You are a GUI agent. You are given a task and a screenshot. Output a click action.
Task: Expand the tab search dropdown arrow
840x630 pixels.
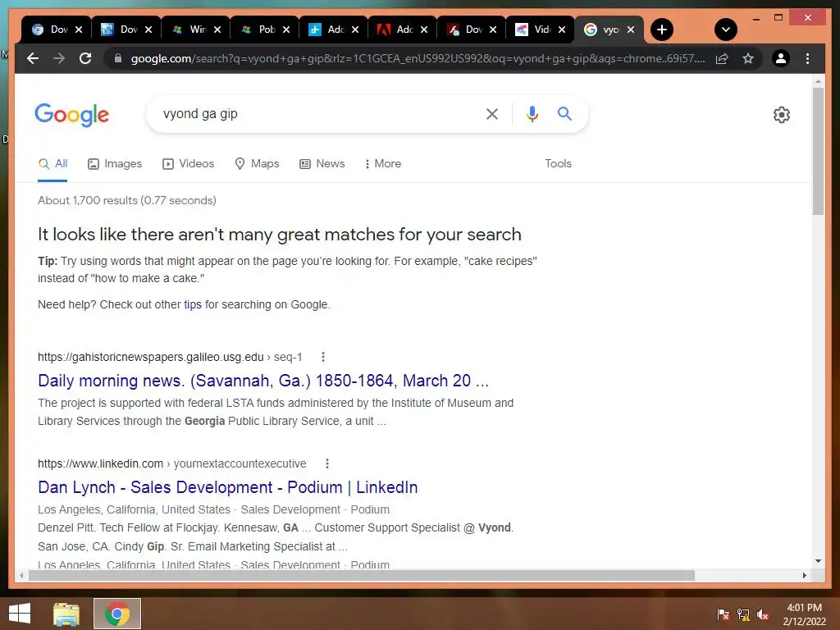click(726, 30)
